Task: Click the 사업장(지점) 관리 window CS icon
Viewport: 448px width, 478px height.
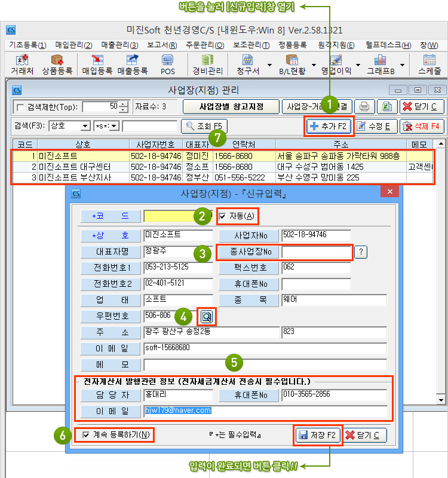Action: (17, 90)
